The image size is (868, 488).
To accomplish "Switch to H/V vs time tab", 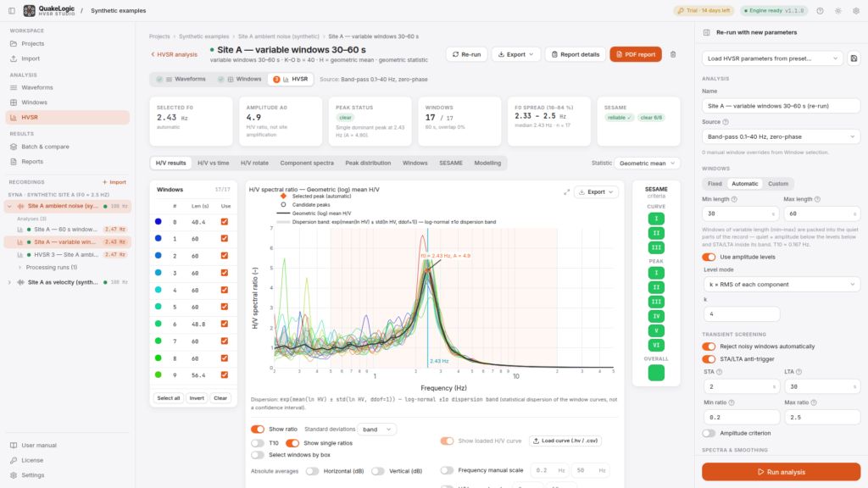I will pyautogui.click(x=213, y=164).
